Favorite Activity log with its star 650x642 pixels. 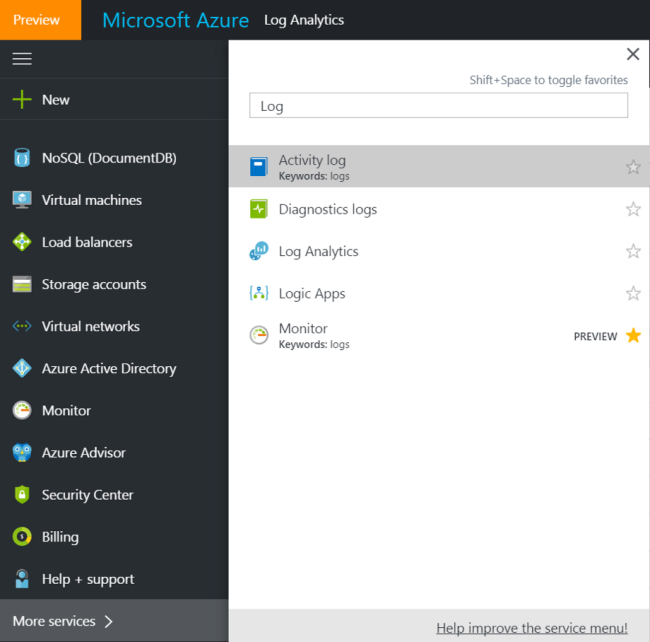[x=633, y=167]
